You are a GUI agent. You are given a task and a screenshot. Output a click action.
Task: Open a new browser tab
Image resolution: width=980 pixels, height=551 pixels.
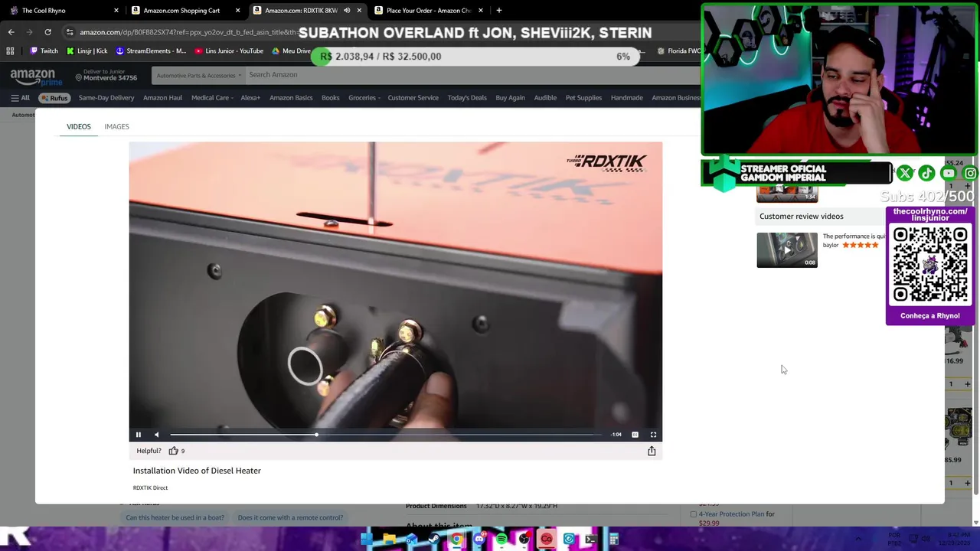(499, 11)
